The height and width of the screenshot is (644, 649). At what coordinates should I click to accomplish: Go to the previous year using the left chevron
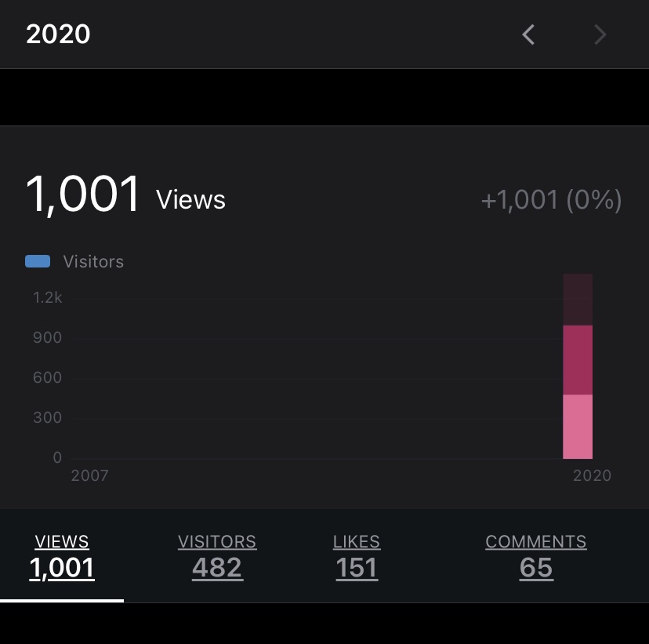coord(528,35)
